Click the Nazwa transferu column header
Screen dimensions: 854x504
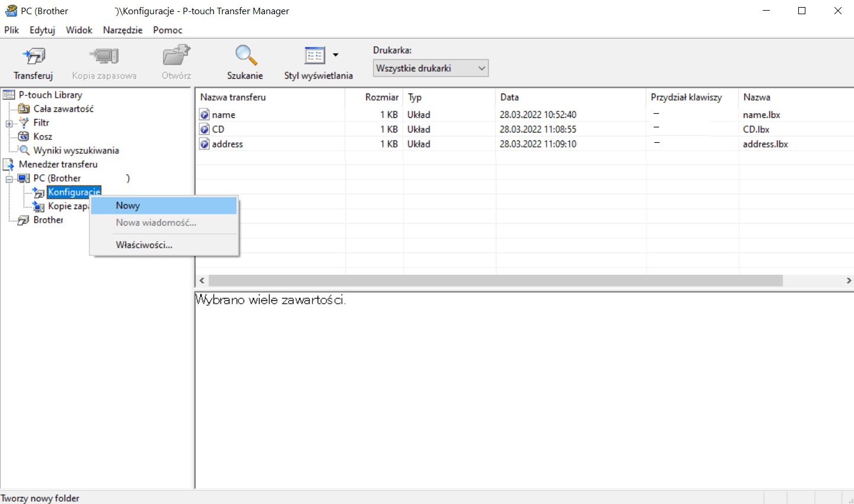pyautogui.click(x=233, y=97)
